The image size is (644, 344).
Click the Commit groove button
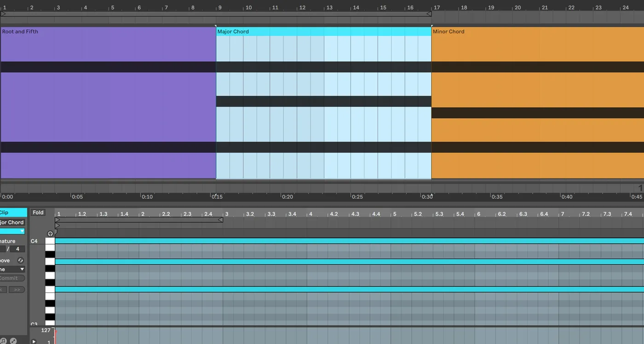pos(12,278)
